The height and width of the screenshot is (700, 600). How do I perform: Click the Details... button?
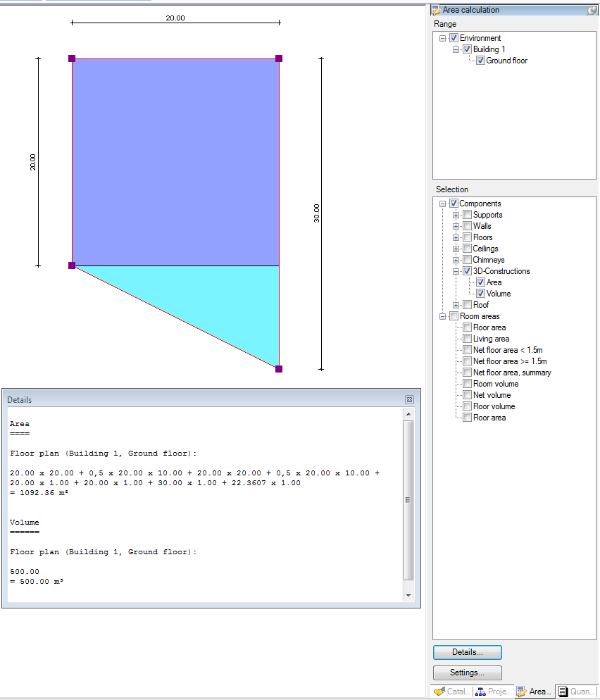[x=467, y=652]
